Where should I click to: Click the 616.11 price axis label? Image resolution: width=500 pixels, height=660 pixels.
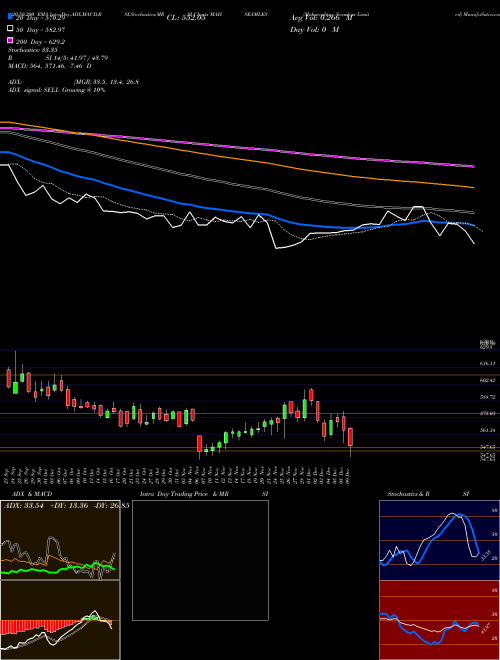489,363
